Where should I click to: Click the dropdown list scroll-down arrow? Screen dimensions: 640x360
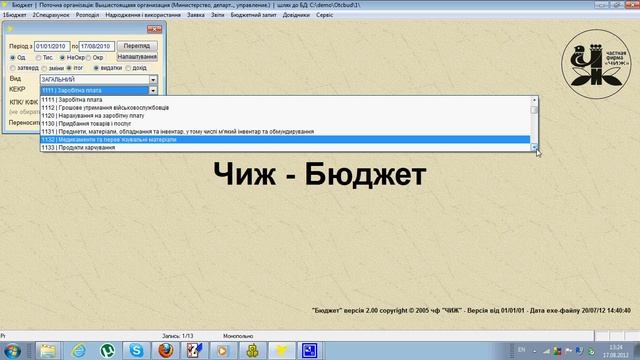(534, 147)
